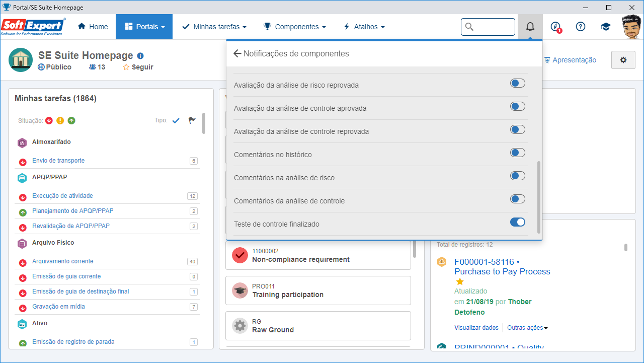Open the Gravação em mídia task

point(58,307)
